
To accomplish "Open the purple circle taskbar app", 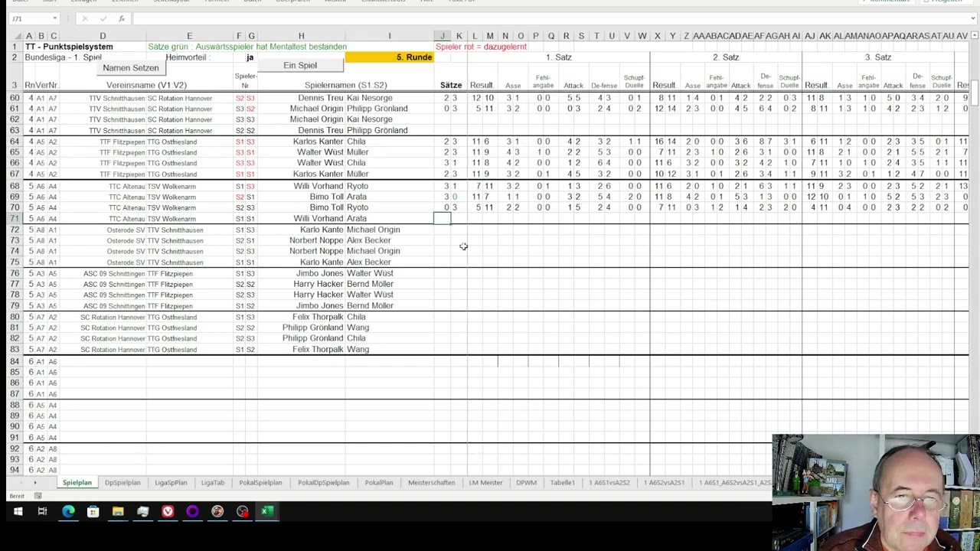I will [192, 511].
